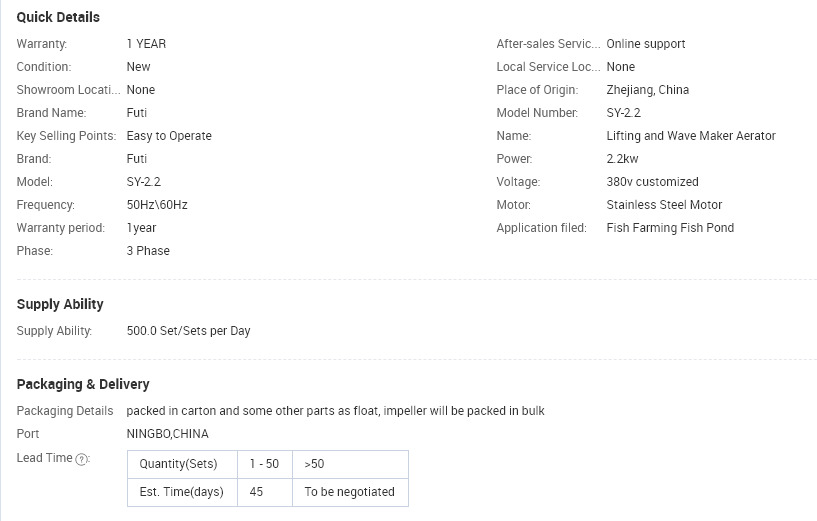817x521 pixels.
Task: Click the '45' estimated days cell
Action: [x=265, y=492]
